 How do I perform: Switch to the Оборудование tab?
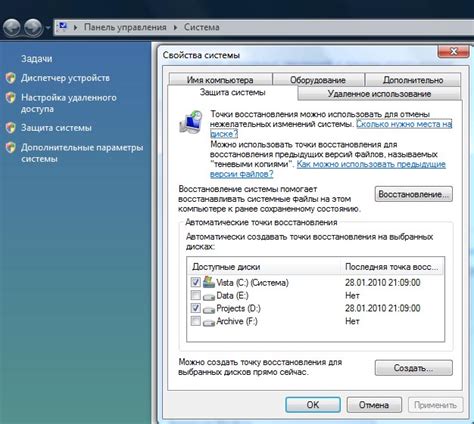click(318, 80)
